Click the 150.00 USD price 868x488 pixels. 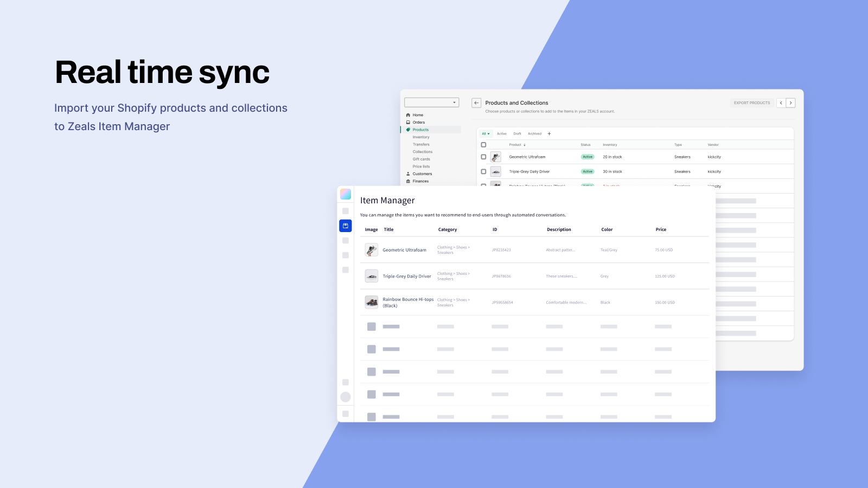(665, 303)
